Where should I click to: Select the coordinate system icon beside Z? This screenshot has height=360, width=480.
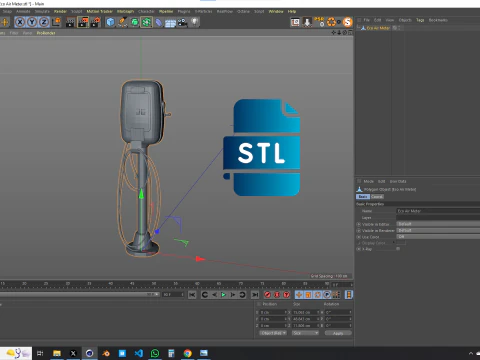click(x=56, y=22)
